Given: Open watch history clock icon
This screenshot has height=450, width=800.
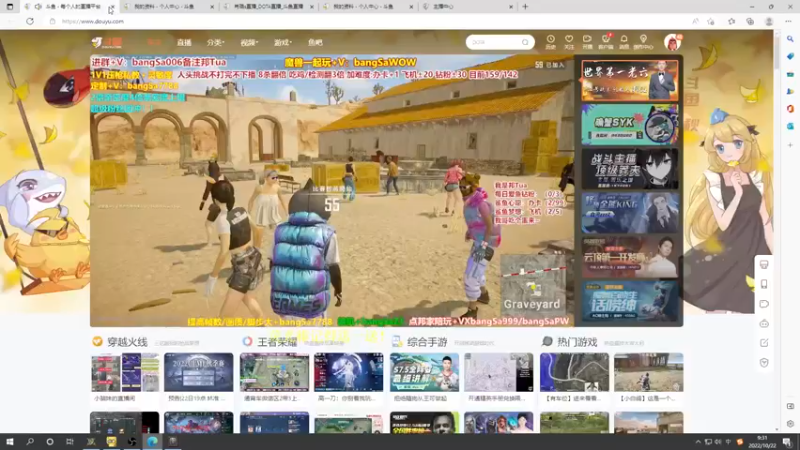Looking at the screenshot, I should tap(551, 42).
